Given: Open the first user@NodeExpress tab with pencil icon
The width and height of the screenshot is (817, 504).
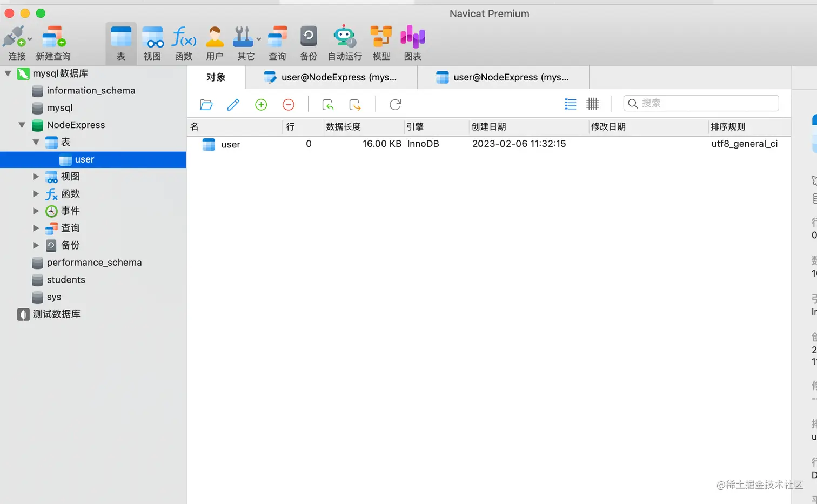Looking at the screenshot, I should [331, 77].
